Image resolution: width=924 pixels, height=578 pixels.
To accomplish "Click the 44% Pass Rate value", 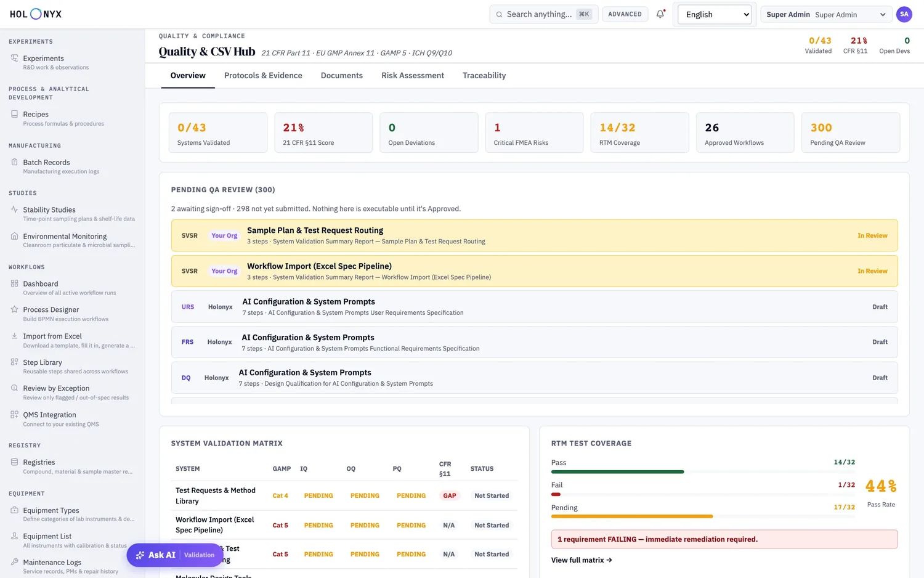I will (881, 486).
